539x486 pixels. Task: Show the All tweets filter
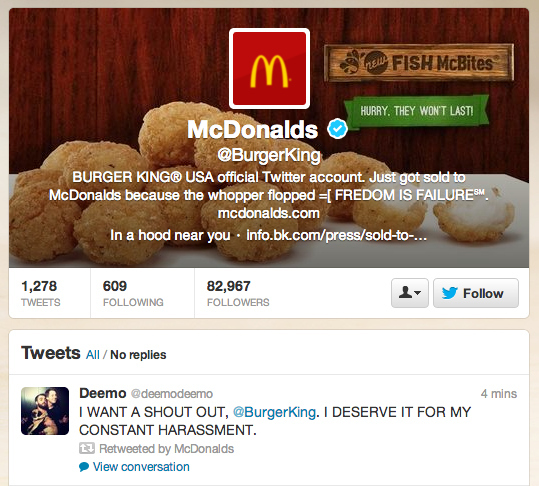92,355
